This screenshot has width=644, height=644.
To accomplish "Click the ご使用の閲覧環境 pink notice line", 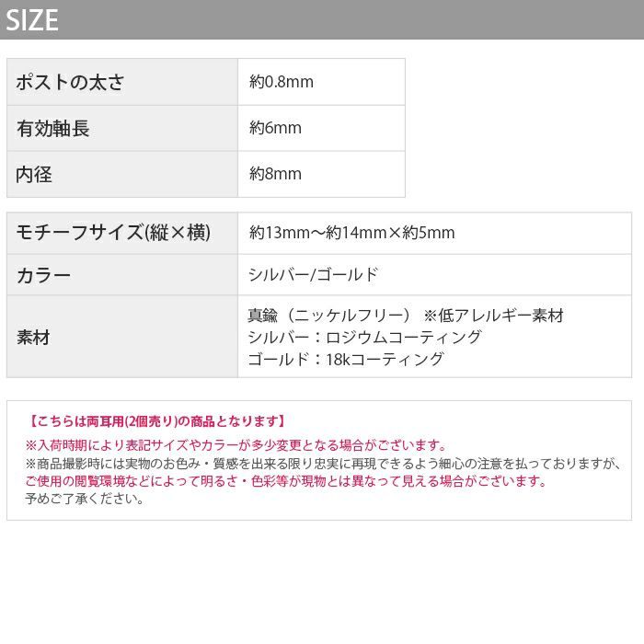I will tap(286, 481).
